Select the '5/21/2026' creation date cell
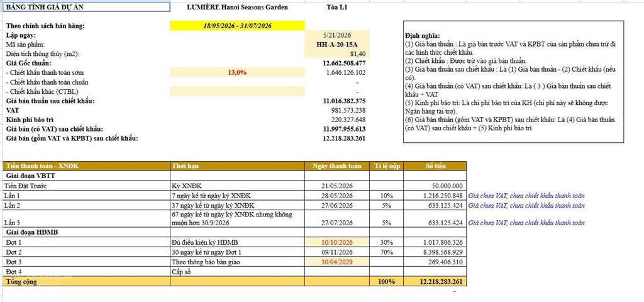 [x=337, y=35]
